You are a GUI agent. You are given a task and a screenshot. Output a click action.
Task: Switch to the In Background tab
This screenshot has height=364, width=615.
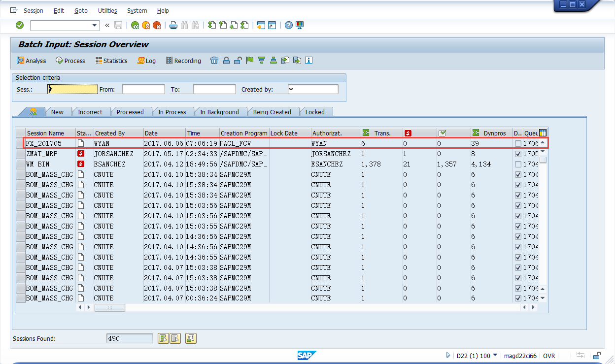(219, 112)
